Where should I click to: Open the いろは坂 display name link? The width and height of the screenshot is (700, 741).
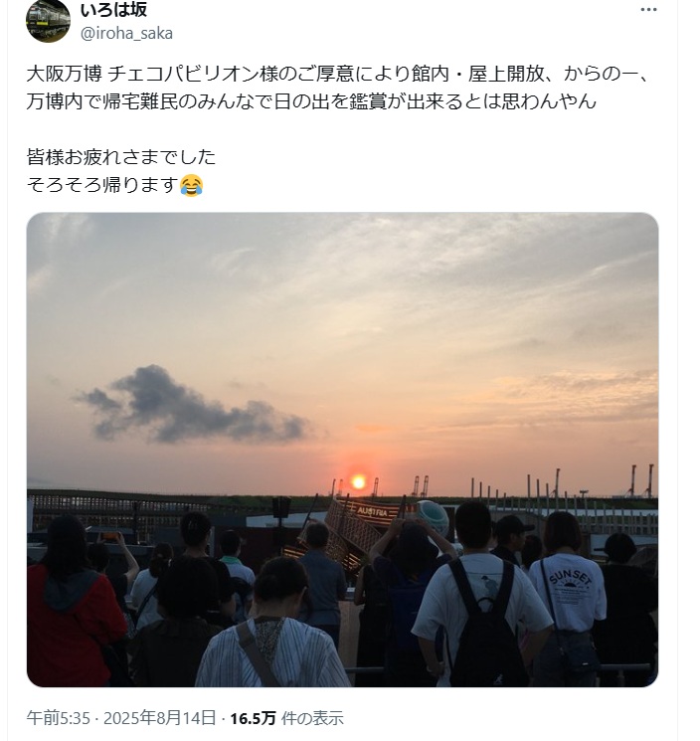[x=113, y=9]
